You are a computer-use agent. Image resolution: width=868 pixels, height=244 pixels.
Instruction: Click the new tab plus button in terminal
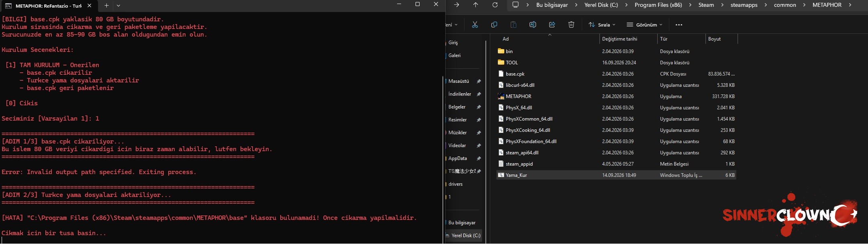click(106, 6)
